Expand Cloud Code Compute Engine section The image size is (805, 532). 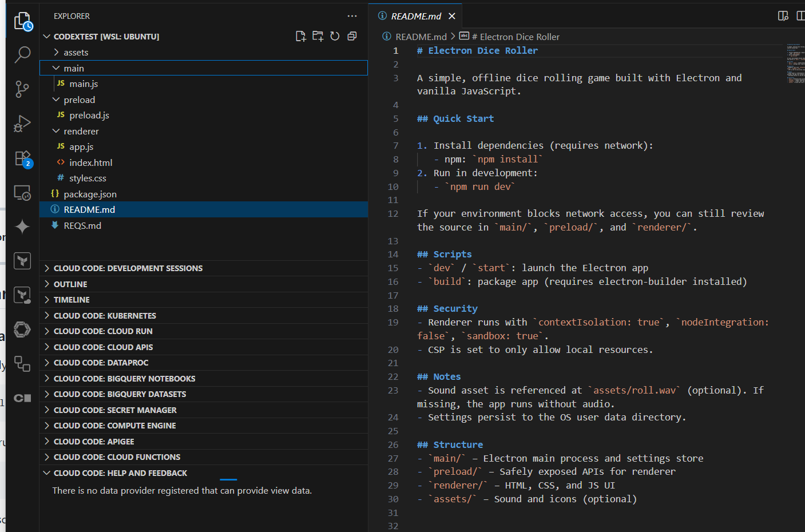[x=204, y=426]
